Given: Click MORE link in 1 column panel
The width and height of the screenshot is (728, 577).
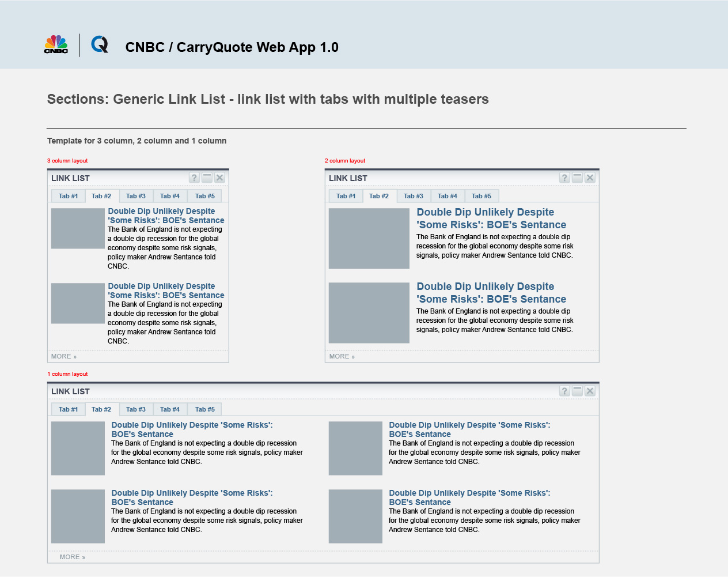Looking at the screenshot, I should 73,557.
